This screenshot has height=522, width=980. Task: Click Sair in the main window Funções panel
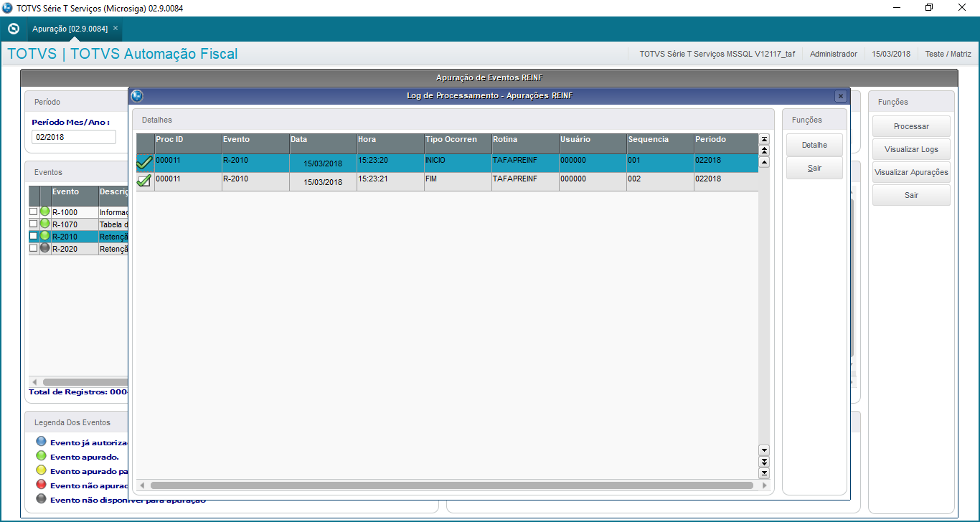point(911,195)
